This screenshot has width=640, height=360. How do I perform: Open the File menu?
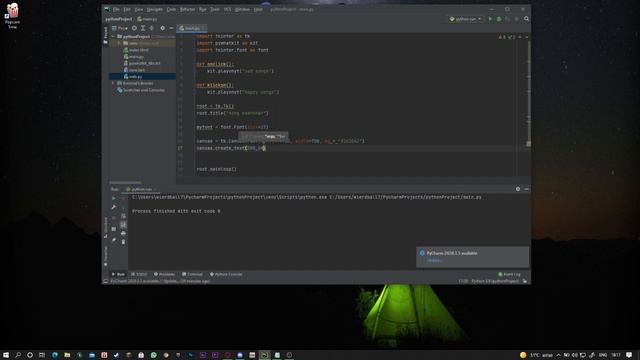pos(116,9)
